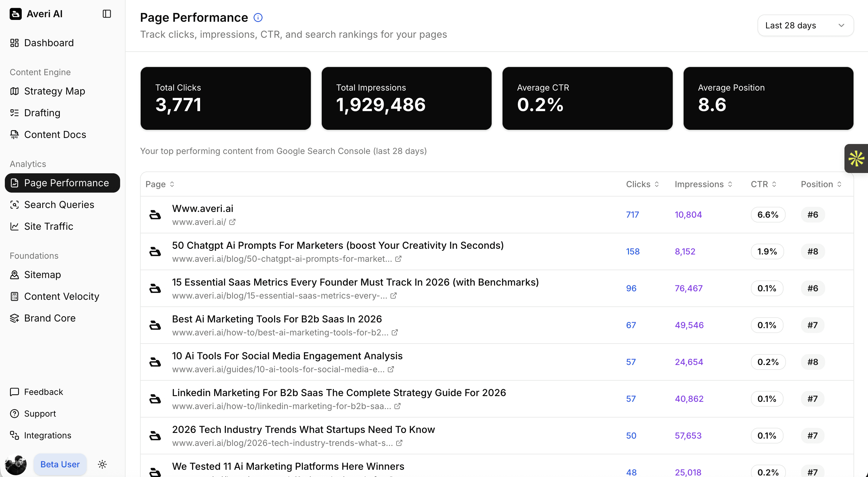Toggle light/dark theme sun icon
This screenshot has height=477, width=868.
[x=102, y=464]
